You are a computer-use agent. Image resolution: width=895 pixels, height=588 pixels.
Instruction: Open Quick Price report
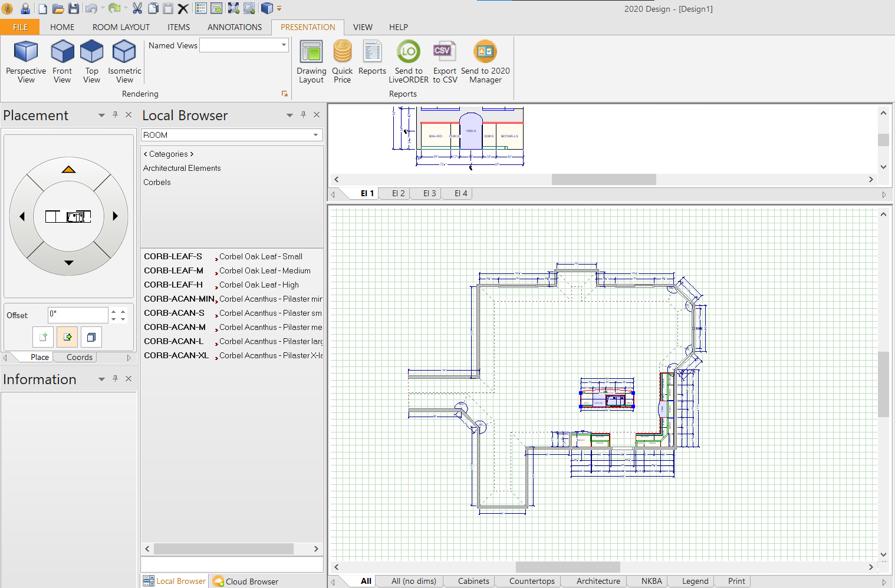pos(342,61)
